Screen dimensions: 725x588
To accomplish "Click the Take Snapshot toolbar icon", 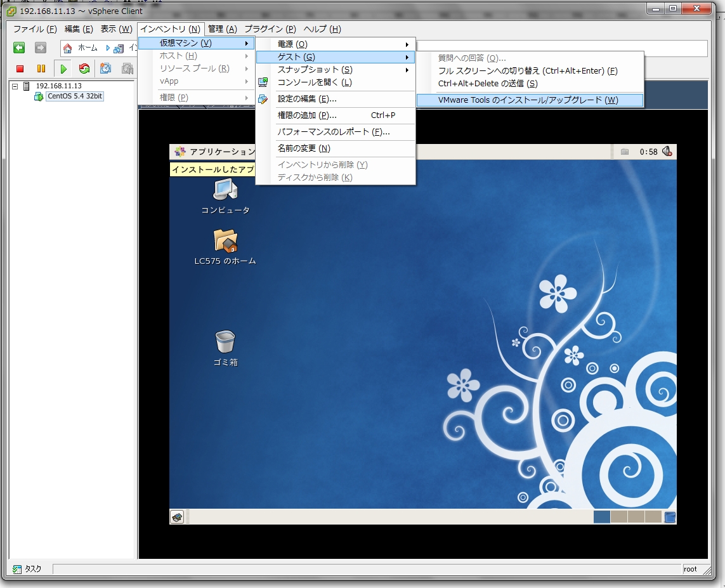I will tap(105, 69).
